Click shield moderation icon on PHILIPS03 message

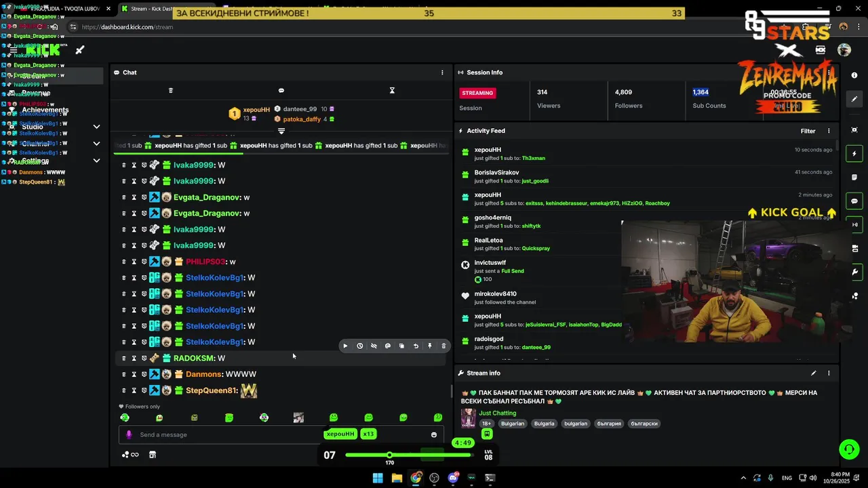click(x=144, y=262)
